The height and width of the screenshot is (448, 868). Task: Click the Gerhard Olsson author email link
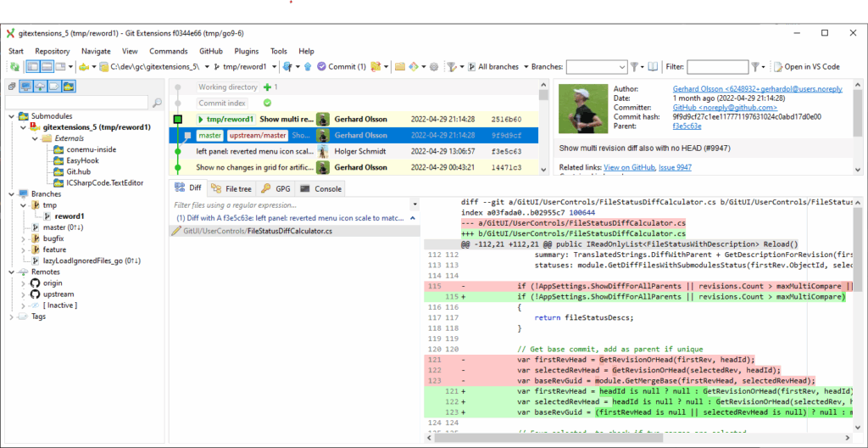(758, 89)
